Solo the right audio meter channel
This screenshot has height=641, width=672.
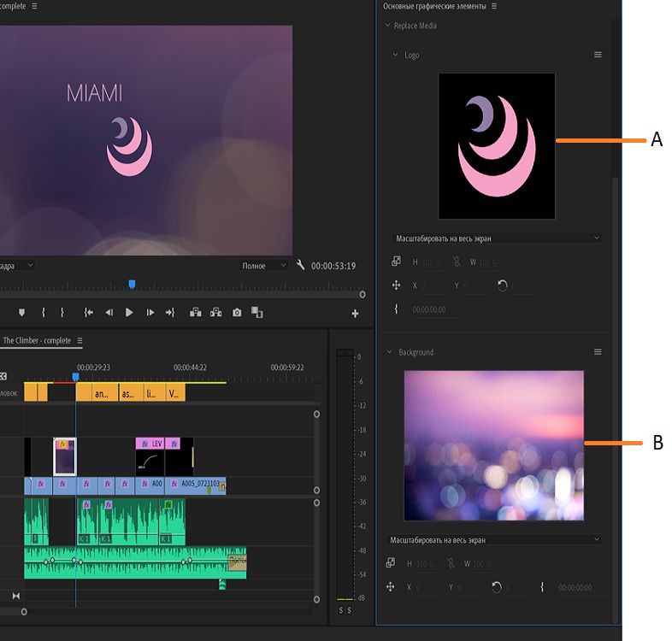(x=349, y=609)
